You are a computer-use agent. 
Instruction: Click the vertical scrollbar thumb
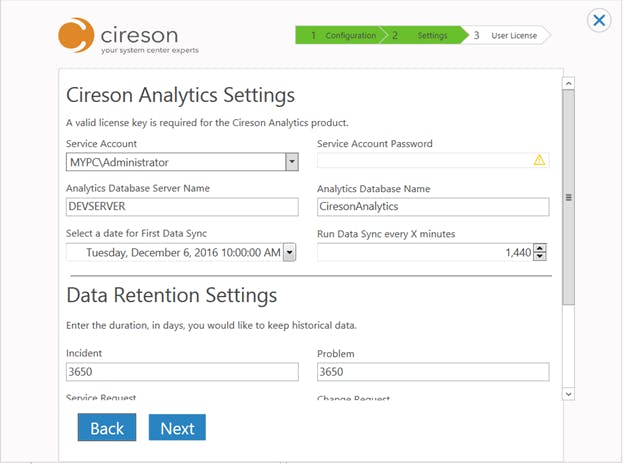[568, 197]
